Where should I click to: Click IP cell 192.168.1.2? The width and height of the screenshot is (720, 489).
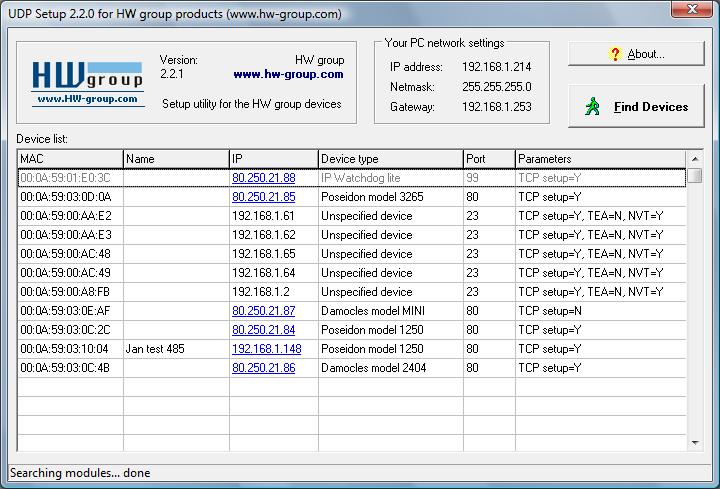pos(260,292)
